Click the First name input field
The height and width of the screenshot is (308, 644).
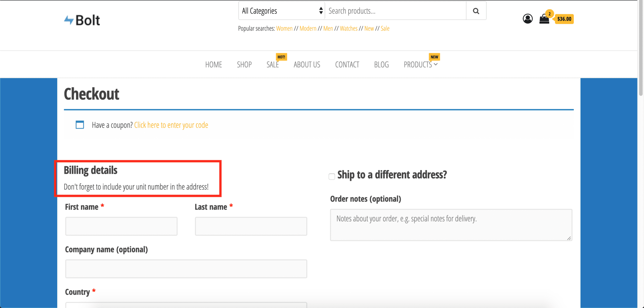(x=121, y=226)
